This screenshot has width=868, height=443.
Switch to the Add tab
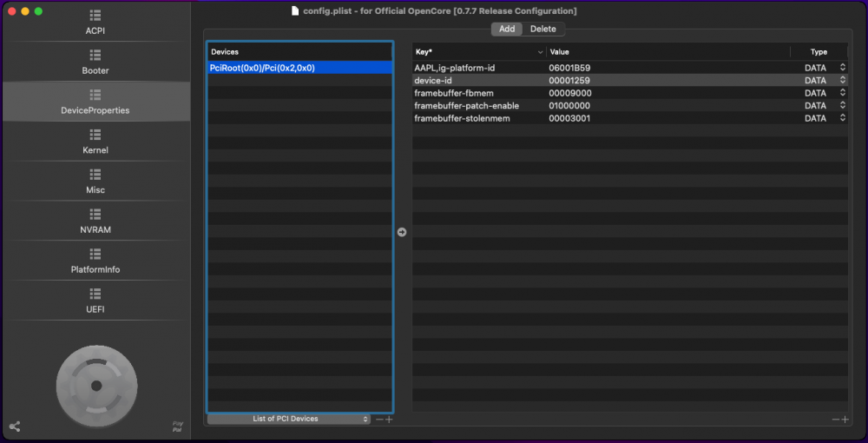click(x=507, y=29)
